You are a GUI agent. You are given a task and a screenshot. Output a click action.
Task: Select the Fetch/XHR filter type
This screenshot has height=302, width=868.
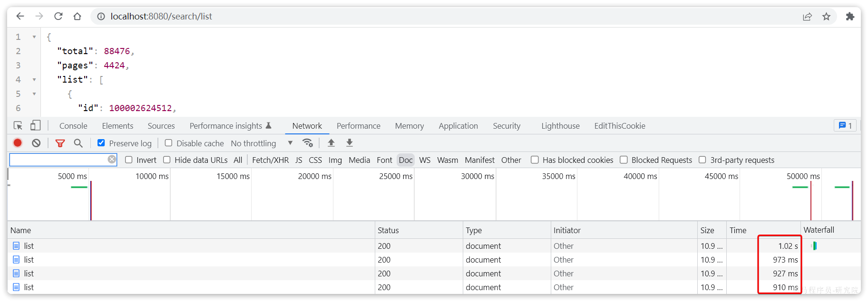click(x=270, y=160)
